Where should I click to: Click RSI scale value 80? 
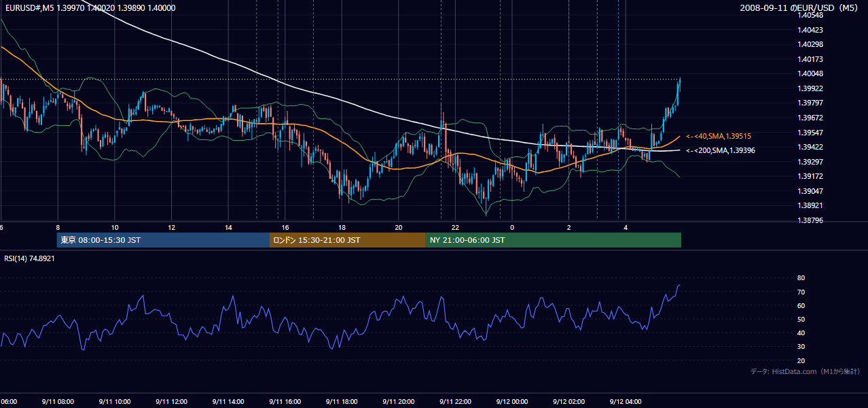tap(801, 278)
